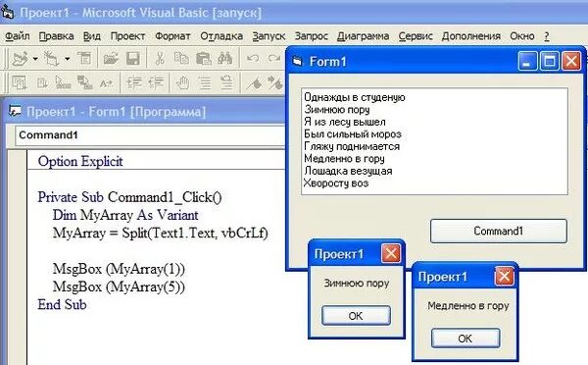Open the Сервис menu

click(x=416, y=36)
